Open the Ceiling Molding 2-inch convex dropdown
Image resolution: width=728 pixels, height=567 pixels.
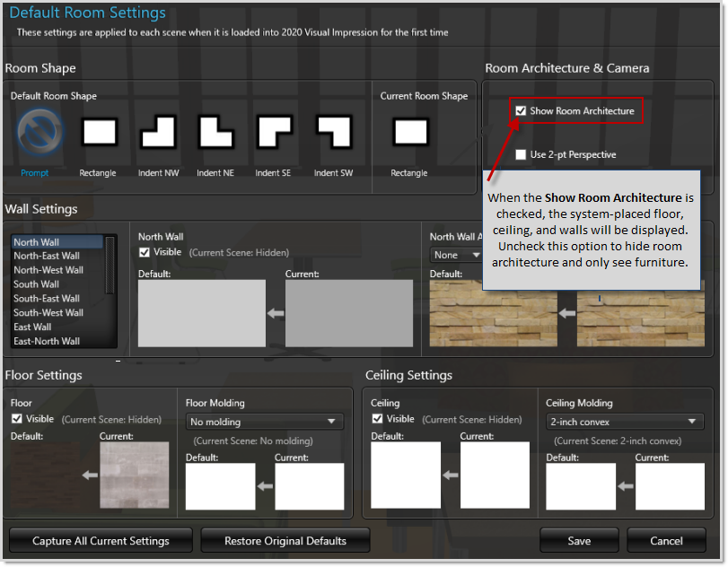point(625,422)
